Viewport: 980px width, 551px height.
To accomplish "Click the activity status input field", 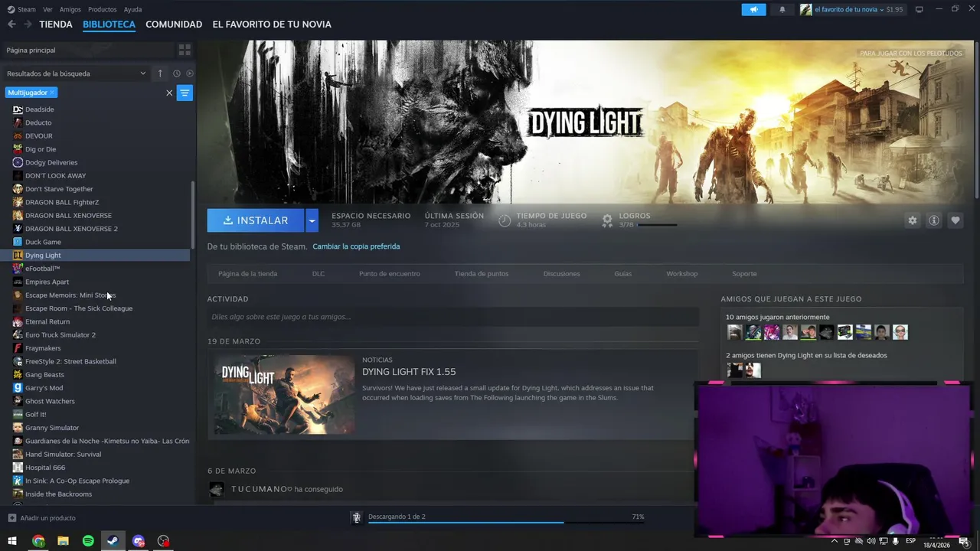I will [x=453, y=317].
